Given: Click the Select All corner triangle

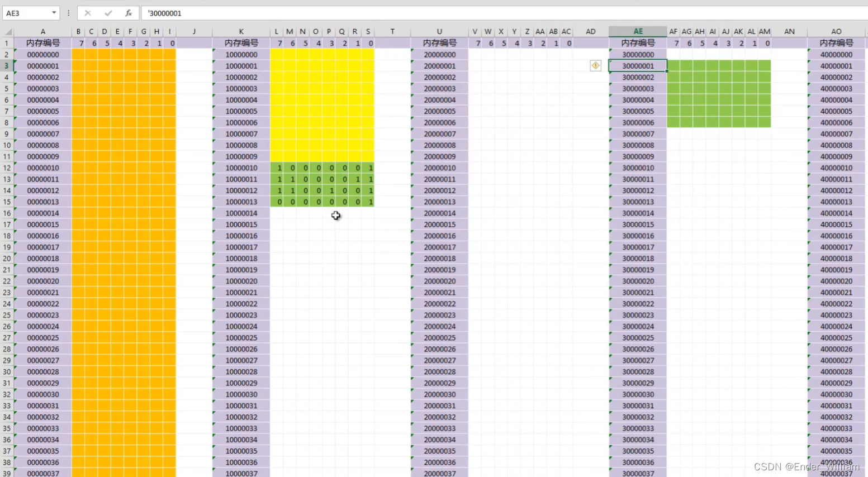Looking at the screenshot, I should point(8,32).
